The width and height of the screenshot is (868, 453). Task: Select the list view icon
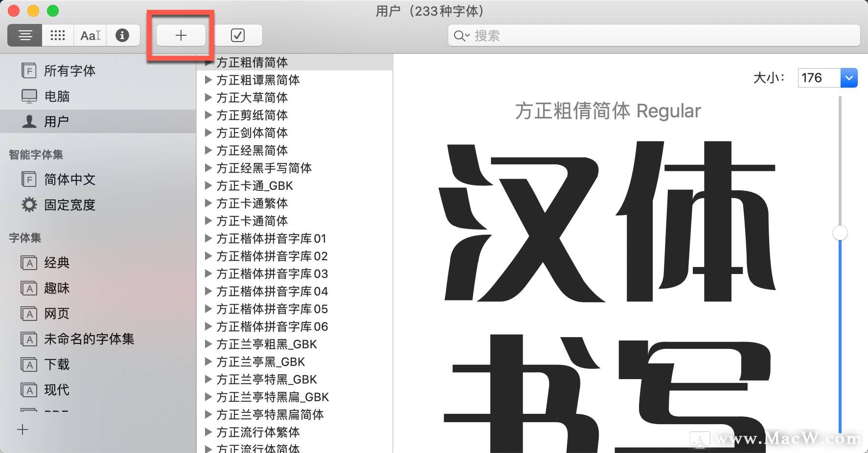pyautogui.click(x=24, y=35)
